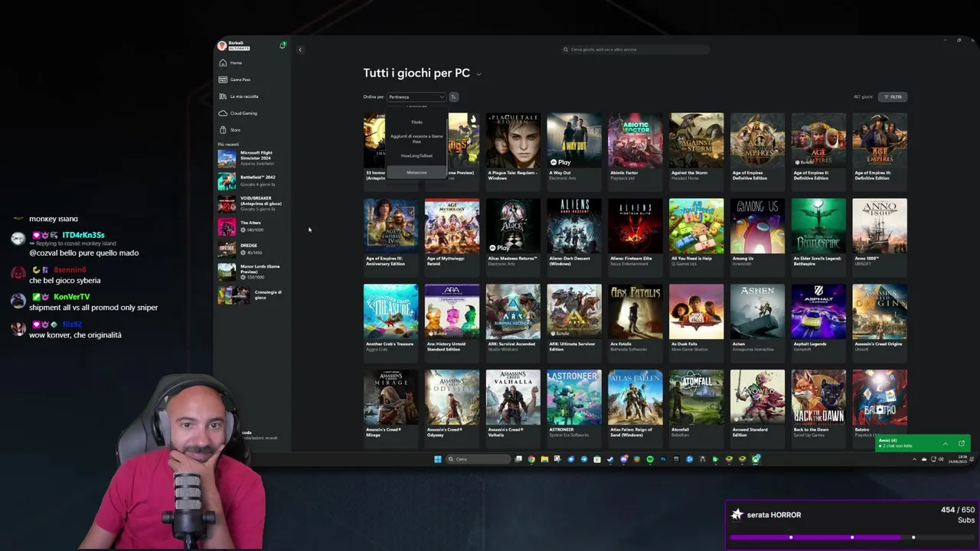Choose Metascore sort option
Screen dimensions: 980x551
(x=416, y=172)
